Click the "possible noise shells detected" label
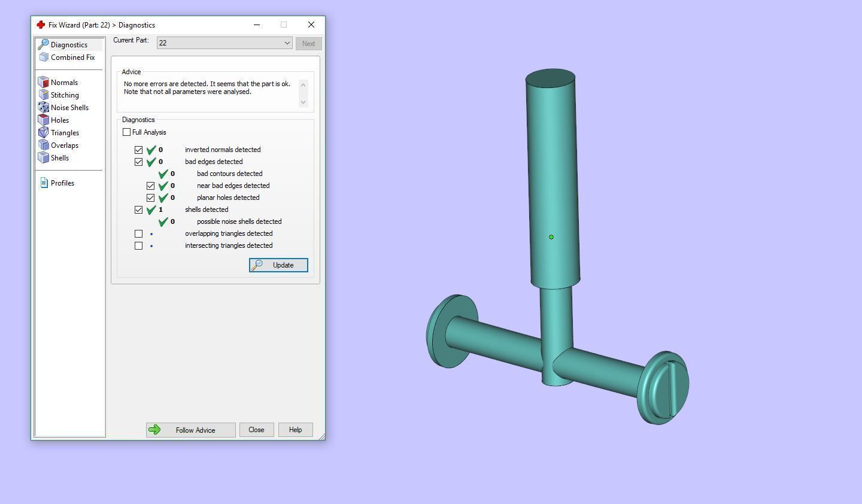The width and height of the screenshot is (862, 504). (x=239, y=221)
